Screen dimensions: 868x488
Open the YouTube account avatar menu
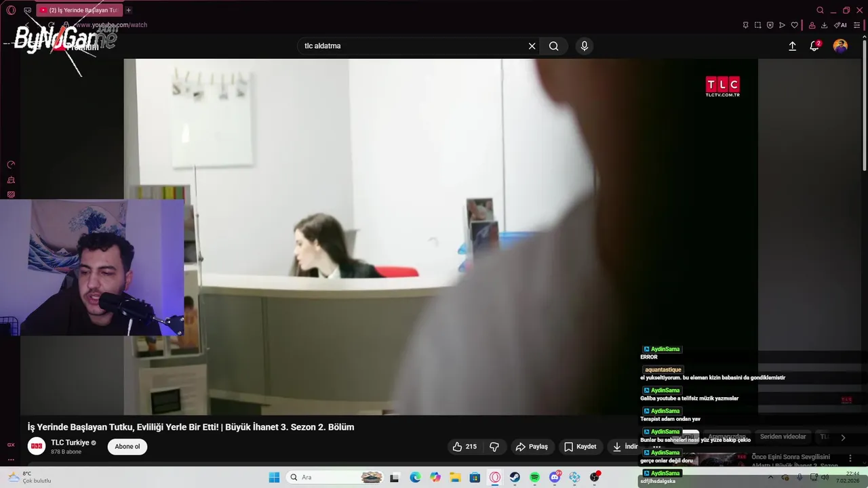point(840,46)
